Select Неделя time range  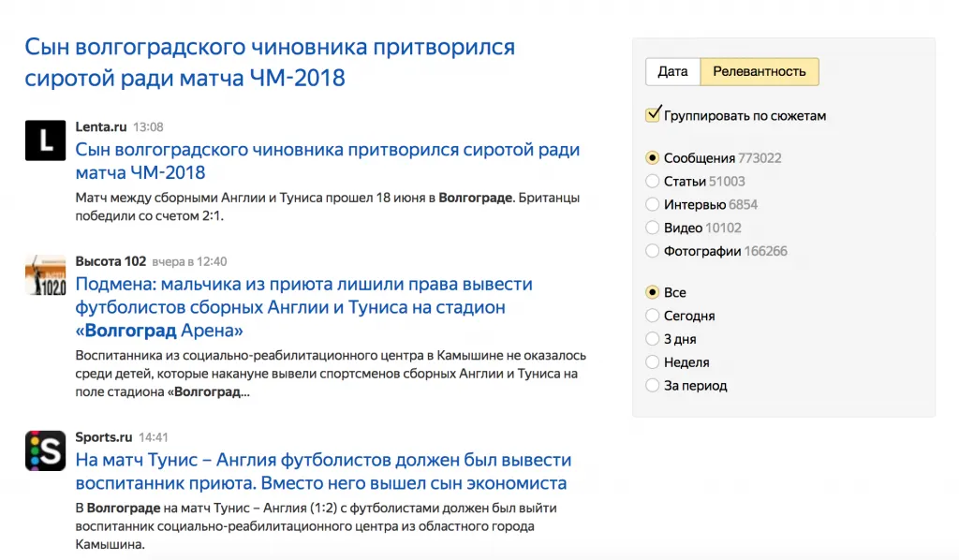pos(653,362)
